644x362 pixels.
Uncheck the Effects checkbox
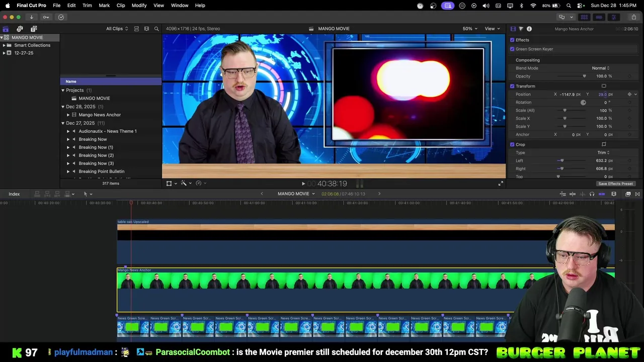tap(512, 40)
